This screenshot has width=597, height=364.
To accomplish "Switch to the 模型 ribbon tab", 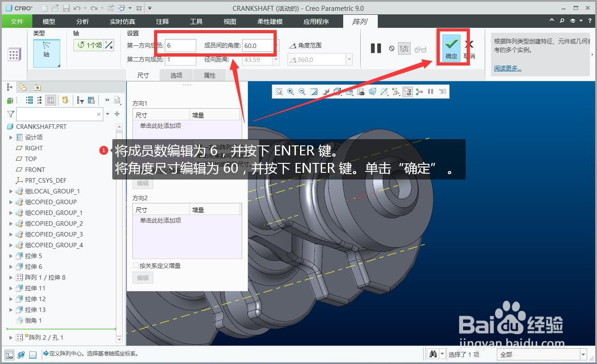I will 49,21.
